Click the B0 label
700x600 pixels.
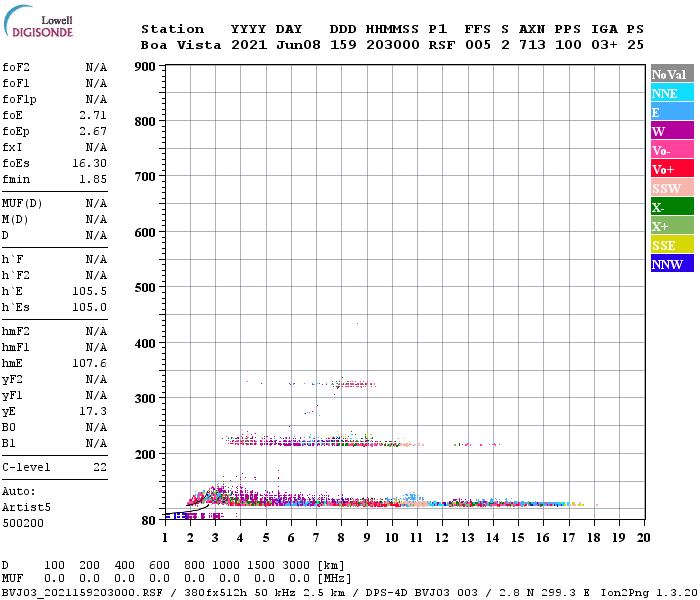tap(8, 427)
